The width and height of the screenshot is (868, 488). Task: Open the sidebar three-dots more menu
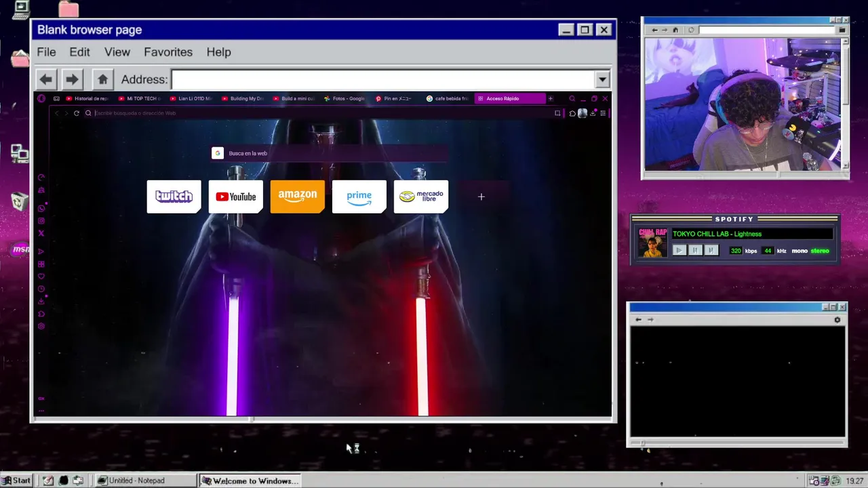point(41,411)
